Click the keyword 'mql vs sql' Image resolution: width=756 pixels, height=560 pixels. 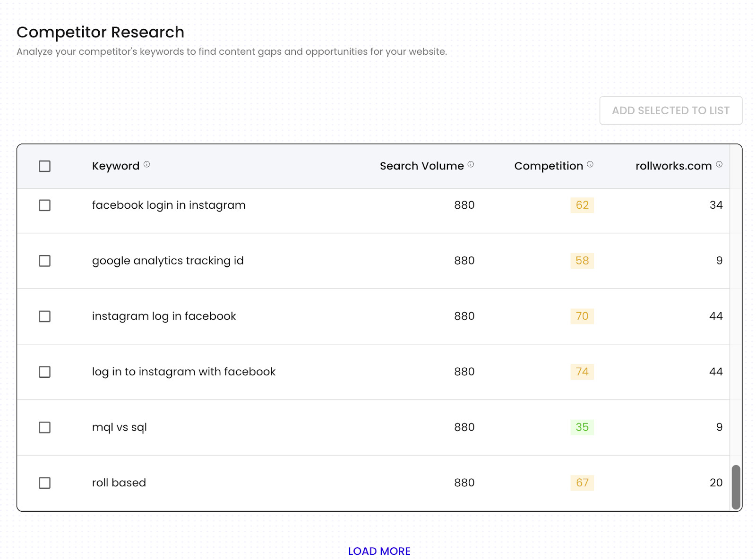coord(120,427)
